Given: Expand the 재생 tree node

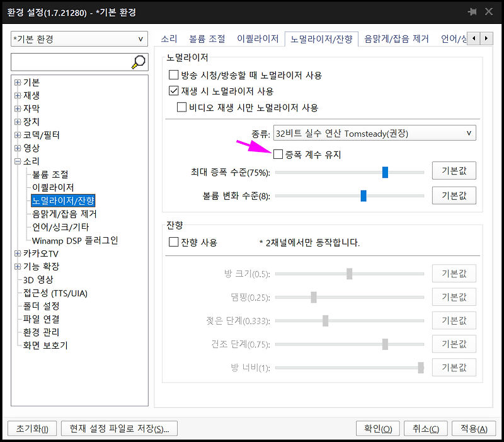Looking at the screenshot, I should 18,96.
